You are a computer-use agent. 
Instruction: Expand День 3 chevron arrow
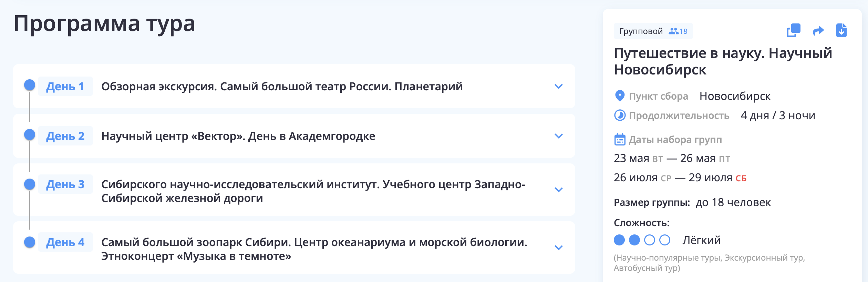tap(559, 190)
